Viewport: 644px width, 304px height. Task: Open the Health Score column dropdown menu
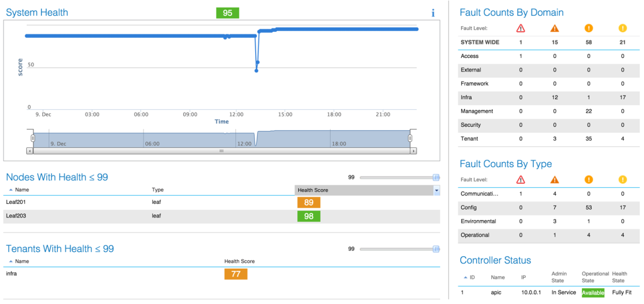pyautogui.click(x=437, y=190)
